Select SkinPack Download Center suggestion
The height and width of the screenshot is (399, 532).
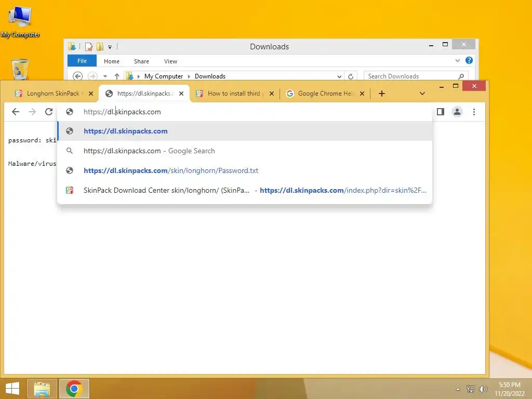pos(245,190)
